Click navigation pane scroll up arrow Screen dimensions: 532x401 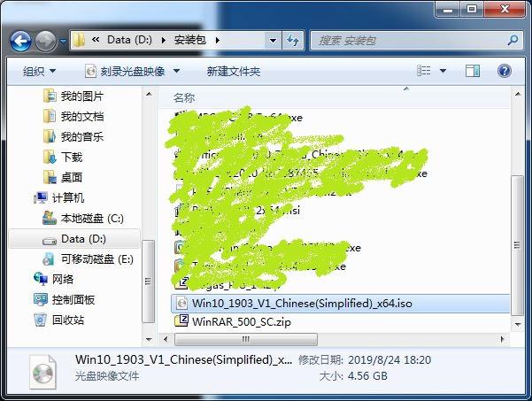coord(149,94)
